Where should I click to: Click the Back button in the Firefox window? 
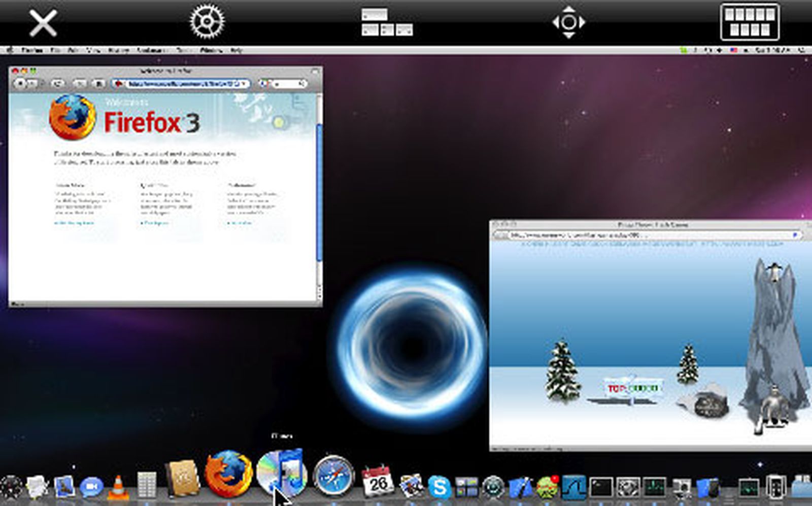point(20,83)
